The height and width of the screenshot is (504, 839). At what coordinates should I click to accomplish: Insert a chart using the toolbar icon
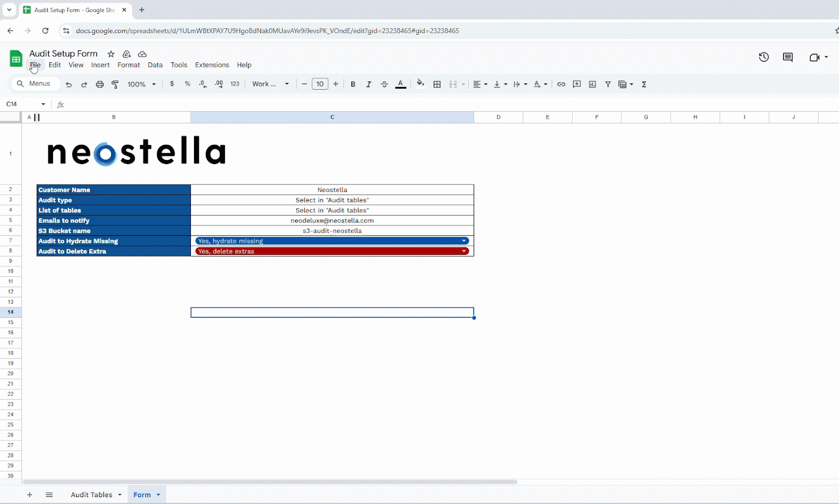[593, 84]
